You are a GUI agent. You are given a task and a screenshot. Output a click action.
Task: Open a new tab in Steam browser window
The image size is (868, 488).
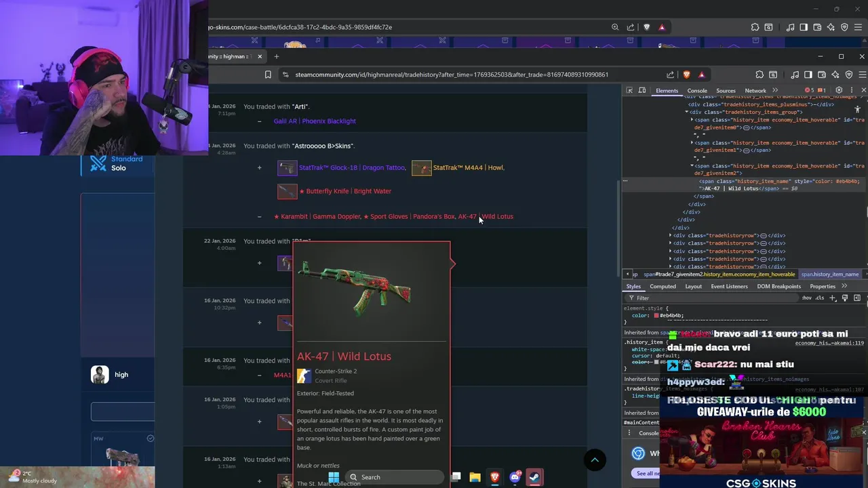click(x=277, y=56)
